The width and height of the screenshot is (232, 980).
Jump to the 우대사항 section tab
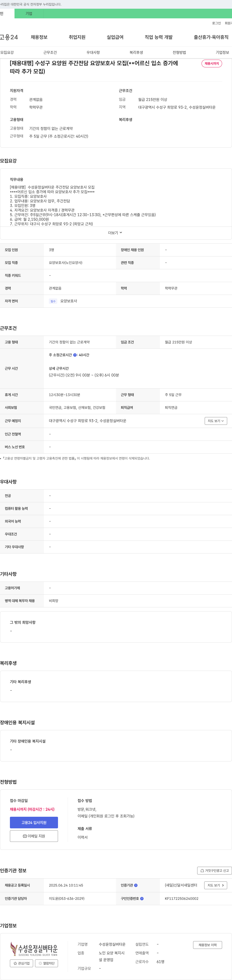click(93, 52)
